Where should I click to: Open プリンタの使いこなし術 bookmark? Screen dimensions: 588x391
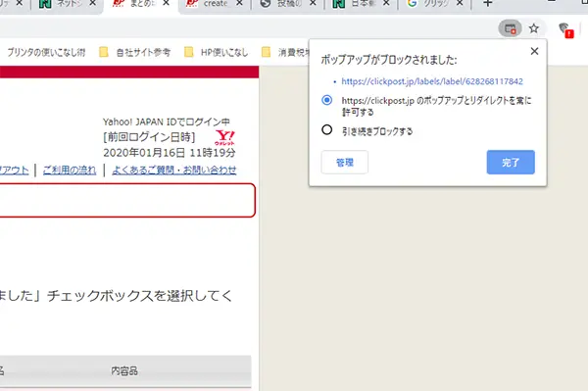(x=46, y=53)
